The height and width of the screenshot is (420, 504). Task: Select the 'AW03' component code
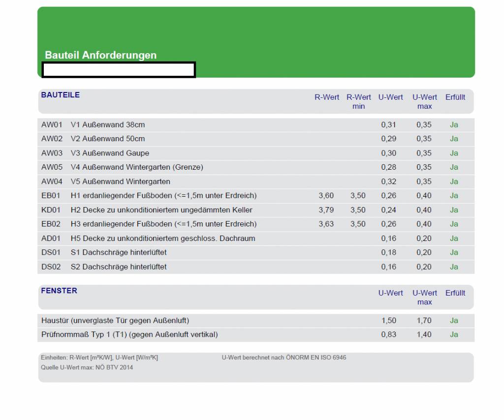coord(52,153)
